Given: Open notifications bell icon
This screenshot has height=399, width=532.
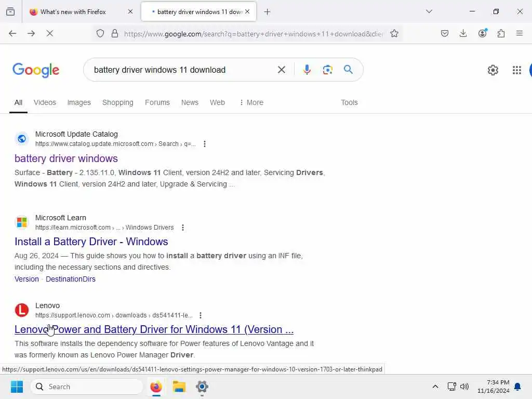Looking at the screenshot, I should tap(517, 387).
